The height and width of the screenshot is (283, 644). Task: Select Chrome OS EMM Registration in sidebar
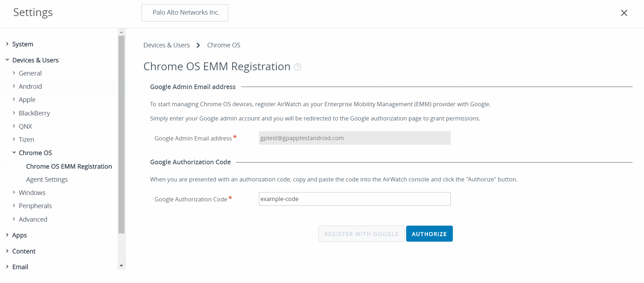pyautogui.click(x=69, y=166)
